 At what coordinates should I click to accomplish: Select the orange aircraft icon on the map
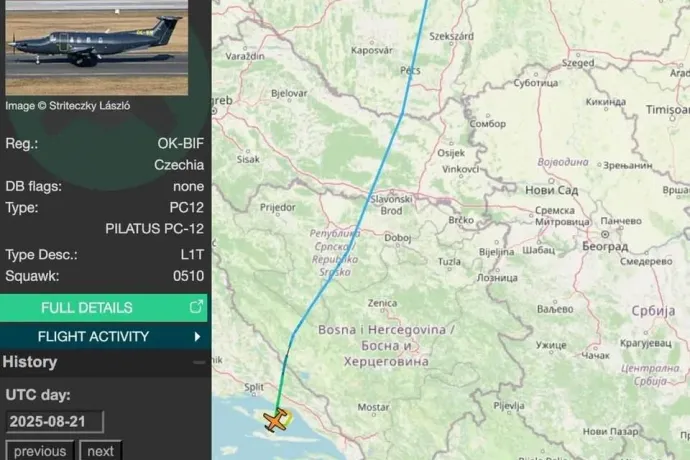click(276, 420)
